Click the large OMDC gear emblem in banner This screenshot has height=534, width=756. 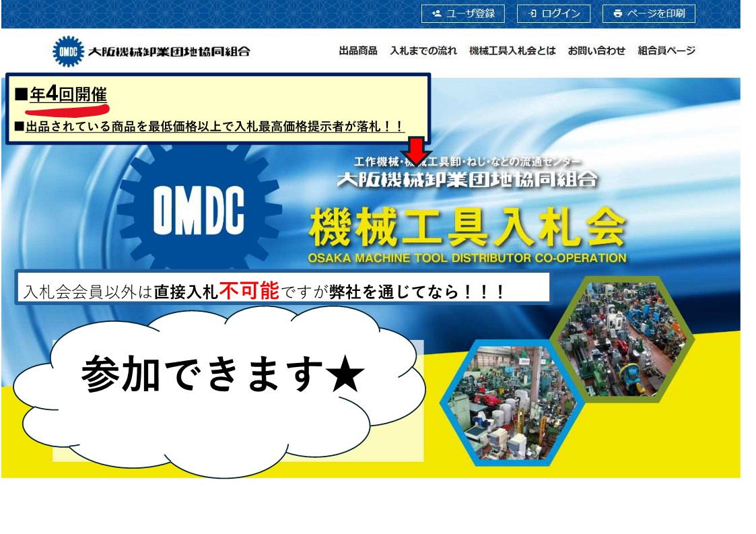point(199,207)
